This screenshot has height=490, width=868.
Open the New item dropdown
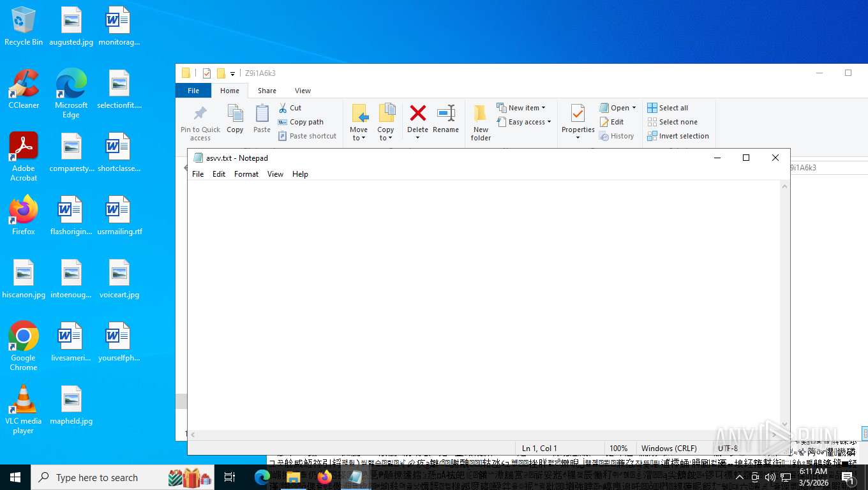coord(521,108)
